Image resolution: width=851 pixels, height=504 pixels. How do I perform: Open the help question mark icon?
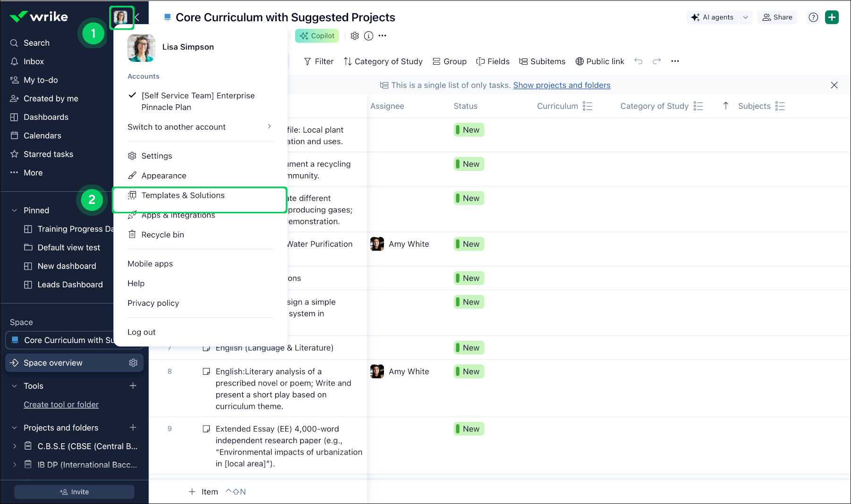[x=813, y=17]
